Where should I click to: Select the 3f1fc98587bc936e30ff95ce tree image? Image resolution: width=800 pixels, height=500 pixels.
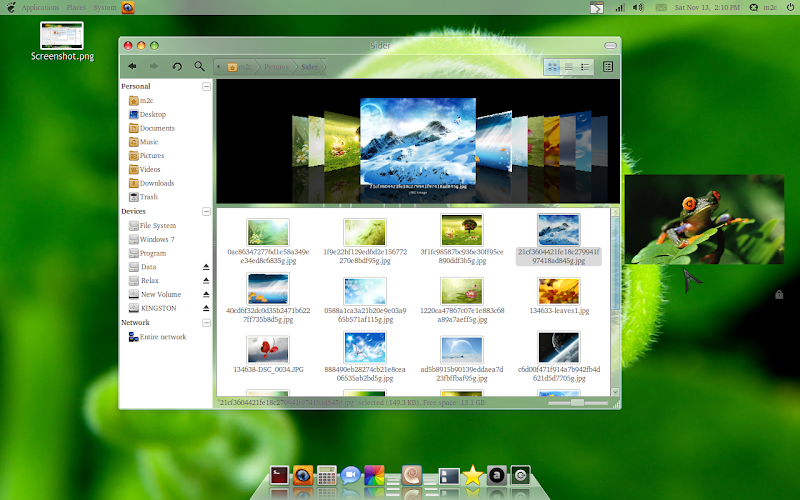(x=462, y=230)
